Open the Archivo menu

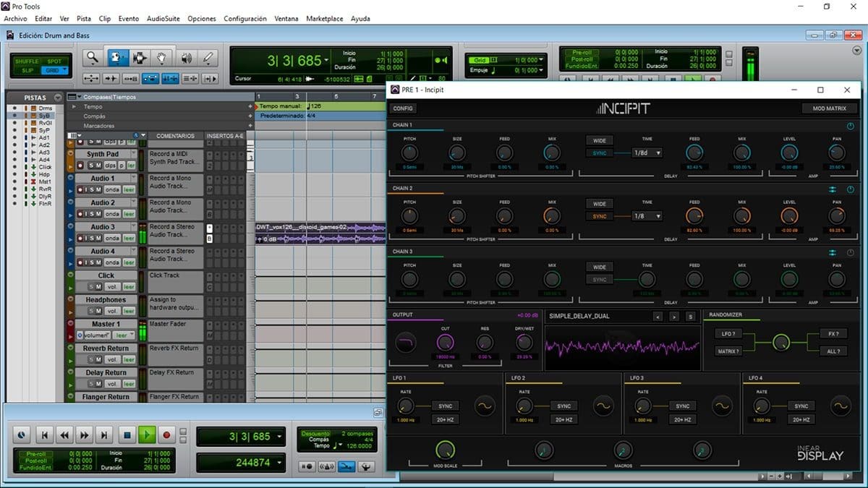(15, 18)
